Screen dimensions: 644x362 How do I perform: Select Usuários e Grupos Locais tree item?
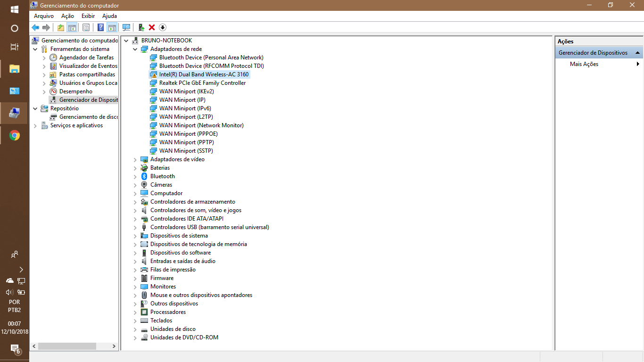88,83
